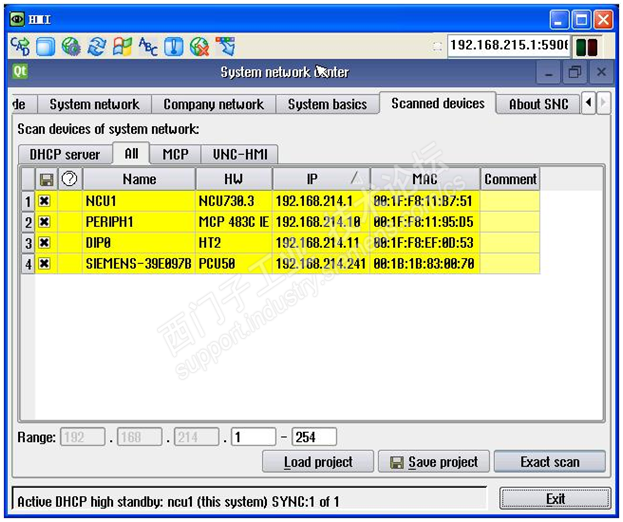This screenshot has width=623, height=522.
Task: Sort by the IP column header
Action: pyautogui.click(x=321, y=179)
